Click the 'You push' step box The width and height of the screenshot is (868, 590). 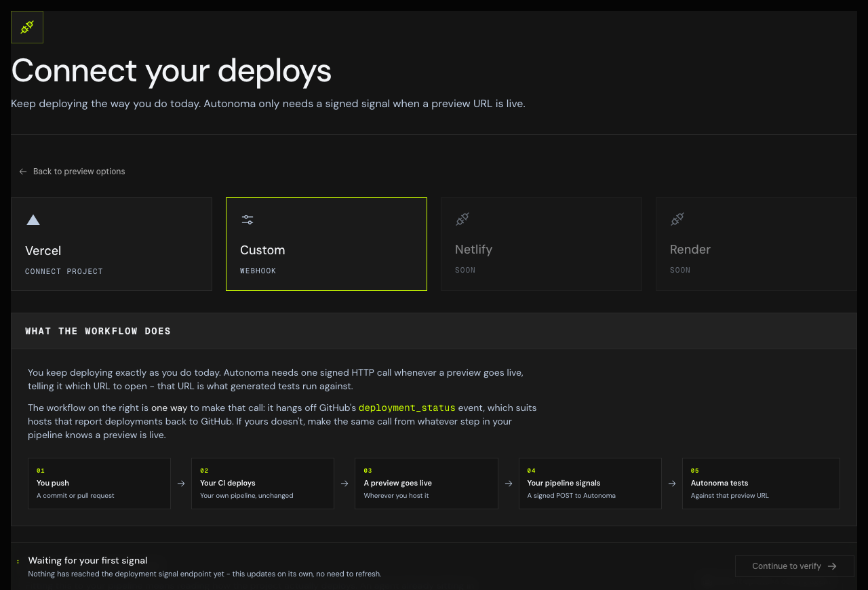tap(99, 484)
